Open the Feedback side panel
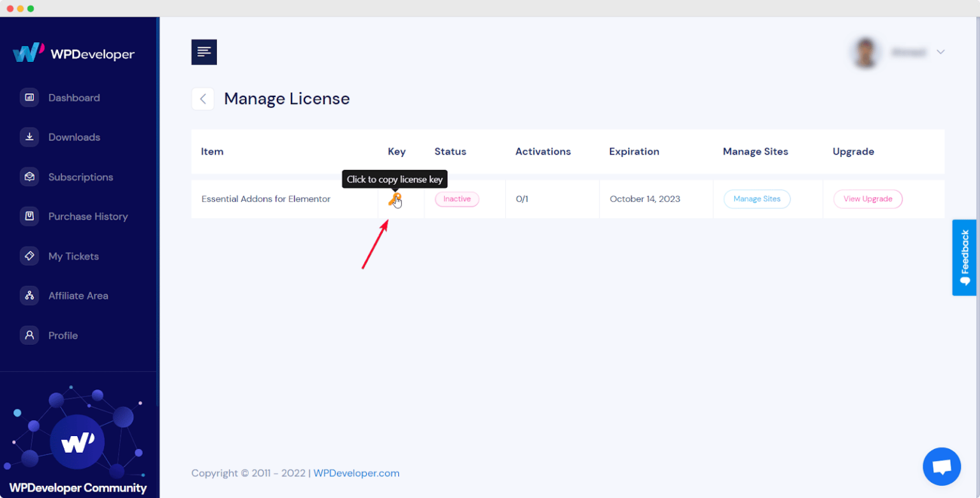The width and height of the screenshot is (980, 498). (963, 257)
